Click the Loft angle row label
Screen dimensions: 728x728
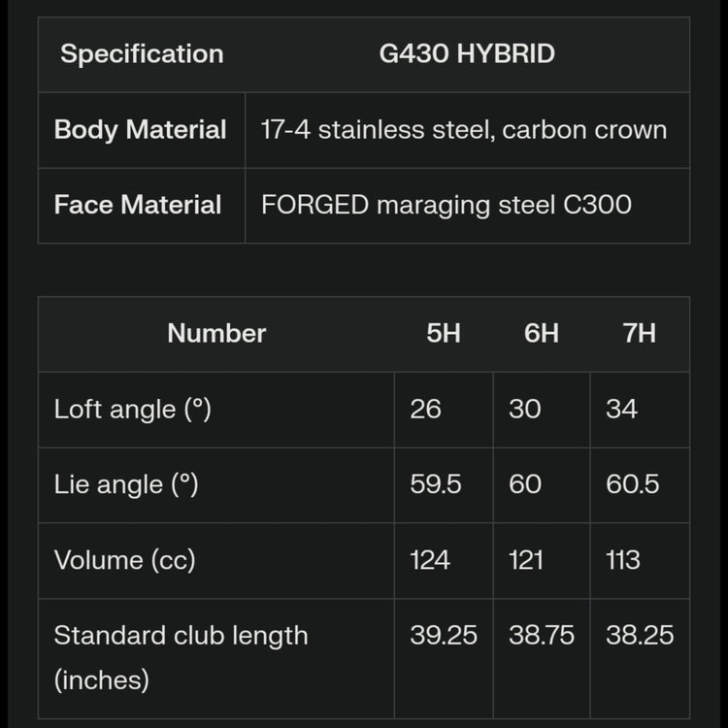point(133,409)
